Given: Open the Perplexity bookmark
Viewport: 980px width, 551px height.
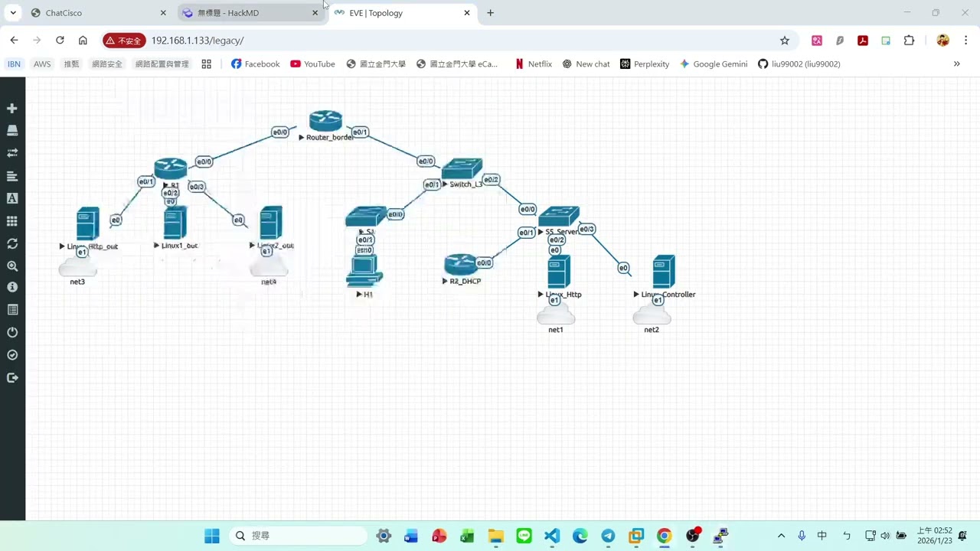Looking at the screenshot, I should [x=645, y=64].
